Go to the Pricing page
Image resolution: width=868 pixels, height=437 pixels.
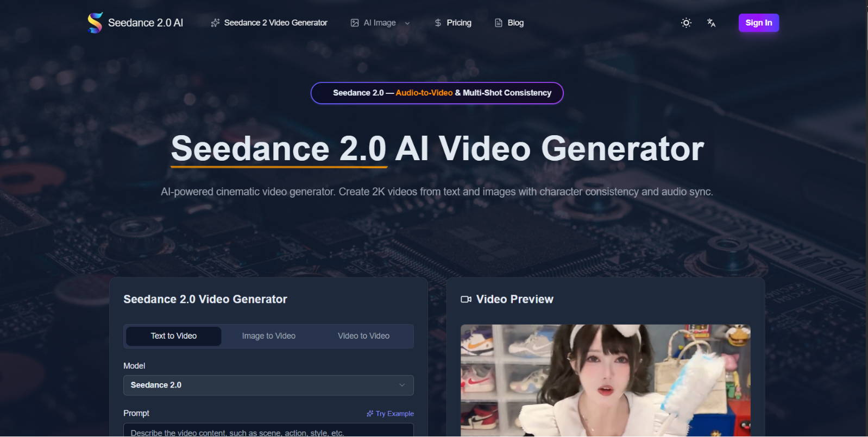[453, 23]
